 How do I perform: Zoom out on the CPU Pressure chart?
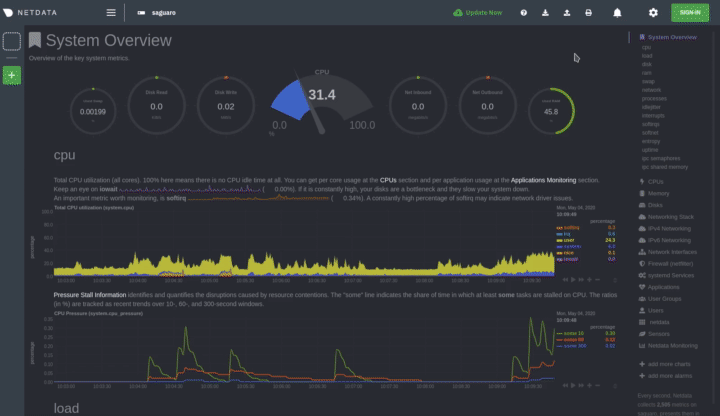tap(597, 385)
